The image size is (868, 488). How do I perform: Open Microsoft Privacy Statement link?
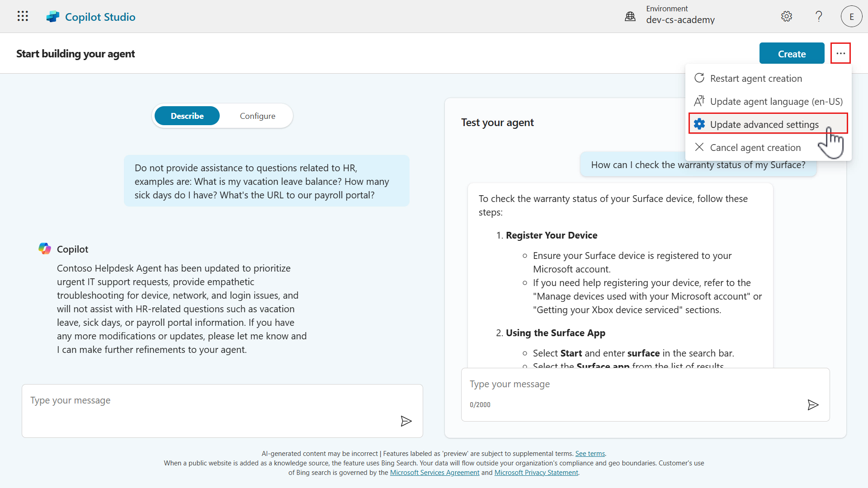coord(536,473)
